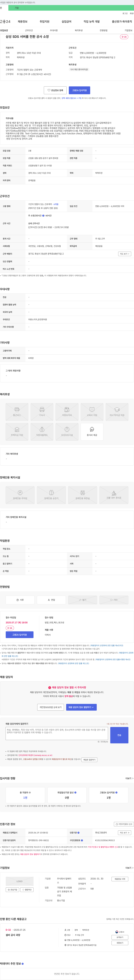
Task: Select the 중식비 제공 welfare icon
Action: 92,432
